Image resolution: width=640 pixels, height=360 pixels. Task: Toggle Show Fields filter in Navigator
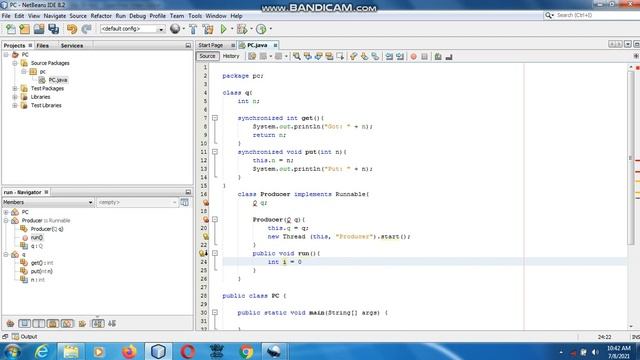pos(24,324)
